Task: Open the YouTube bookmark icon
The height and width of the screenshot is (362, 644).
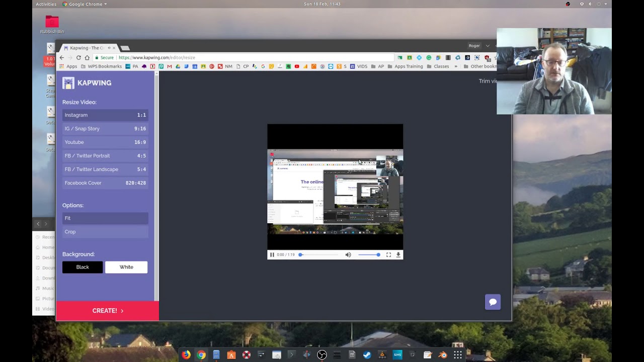Action: pyautogui.click(x=297, y=66)
